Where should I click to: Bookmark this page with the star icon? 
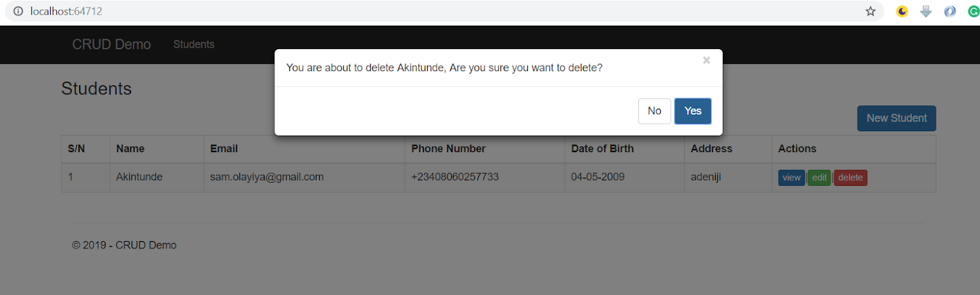(x=870, y=11)
